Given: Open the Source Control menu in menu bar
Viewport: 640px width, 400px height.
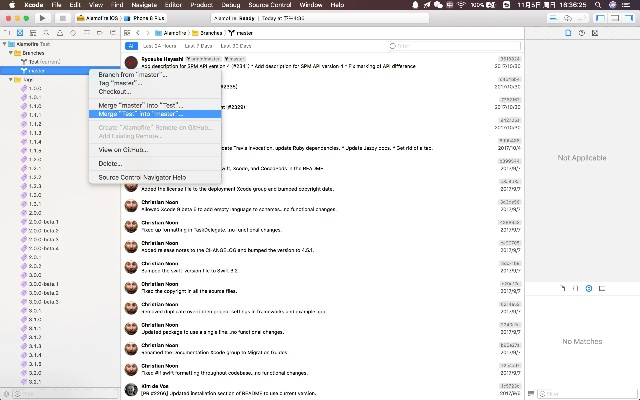Looking at the screenshot, I should [270, 5].
